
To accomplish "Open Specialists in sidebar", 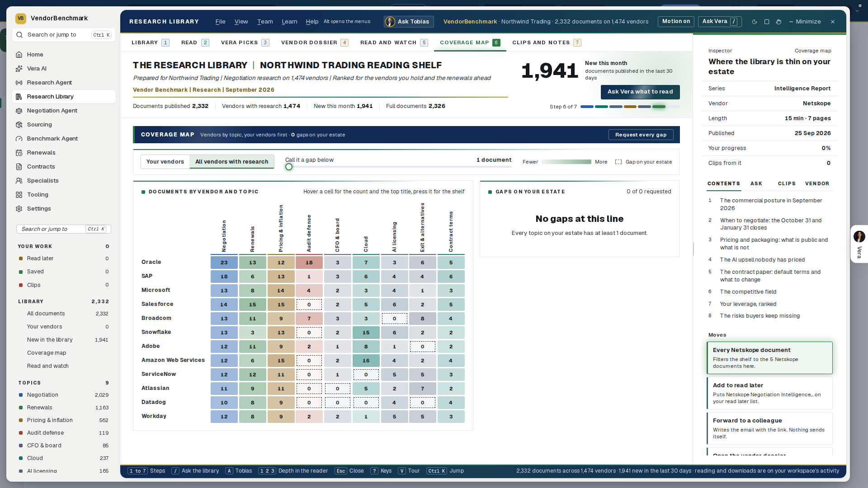I will (x=63, y=181).
